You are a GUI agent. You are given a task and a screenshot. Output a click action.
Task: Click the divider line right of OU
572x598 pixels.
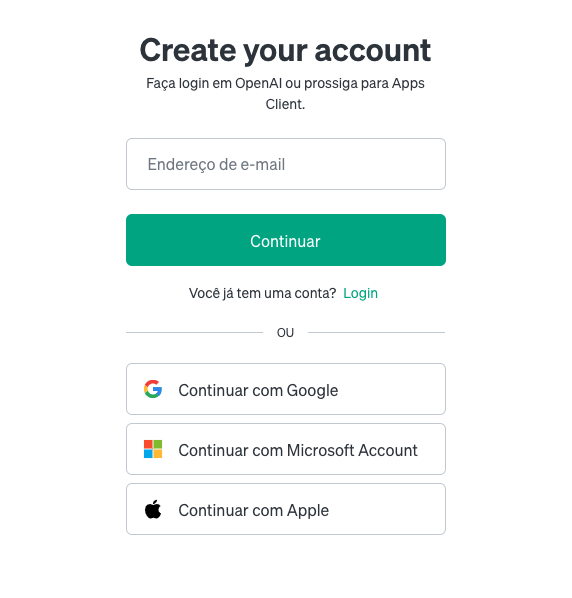(376, 333)
